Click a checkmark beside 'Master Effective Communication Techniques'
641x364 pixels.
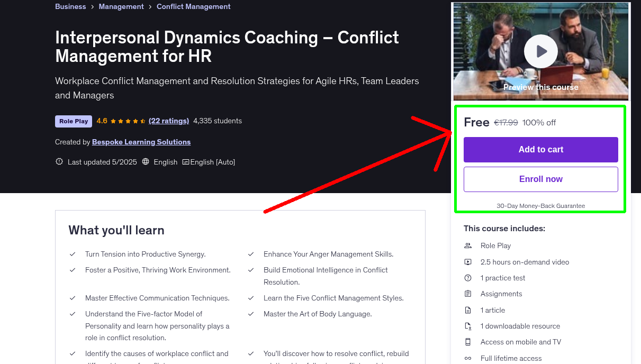click(73, 298)
